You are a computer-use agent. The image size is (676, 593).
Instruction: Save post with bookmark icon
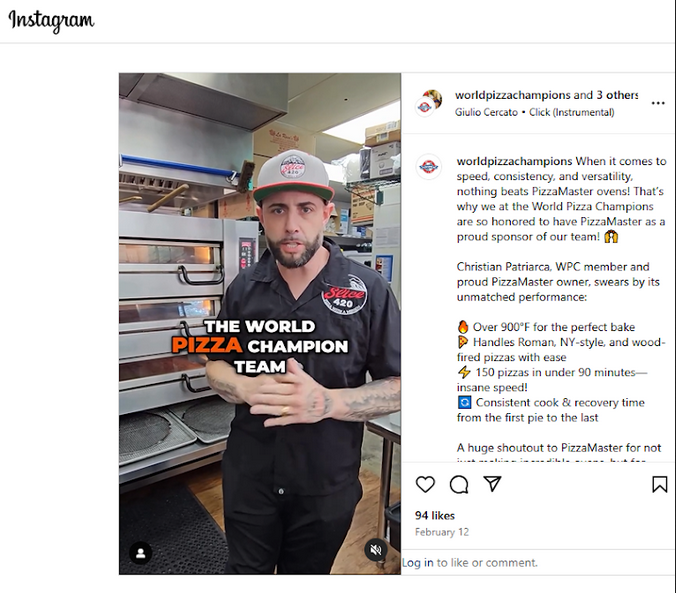tap(659, 484)
